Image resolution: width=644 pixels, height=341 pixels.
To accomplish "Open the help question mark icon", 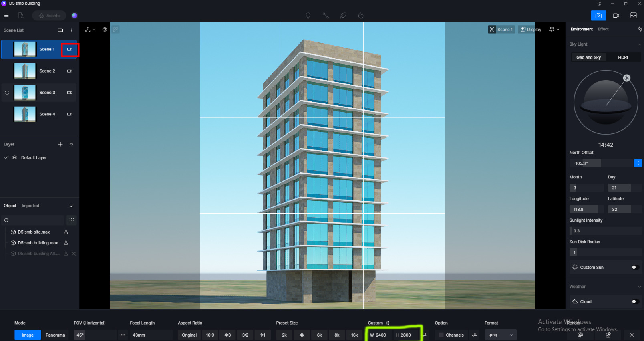I will (x=599, y=4).
